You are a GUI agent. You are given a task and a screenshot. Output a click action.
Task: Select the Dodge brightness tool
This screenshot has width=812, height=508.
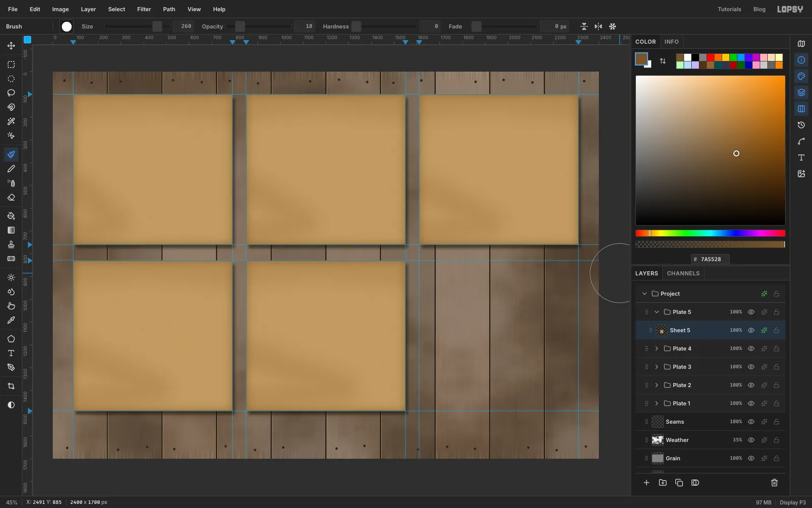point(11,277)
